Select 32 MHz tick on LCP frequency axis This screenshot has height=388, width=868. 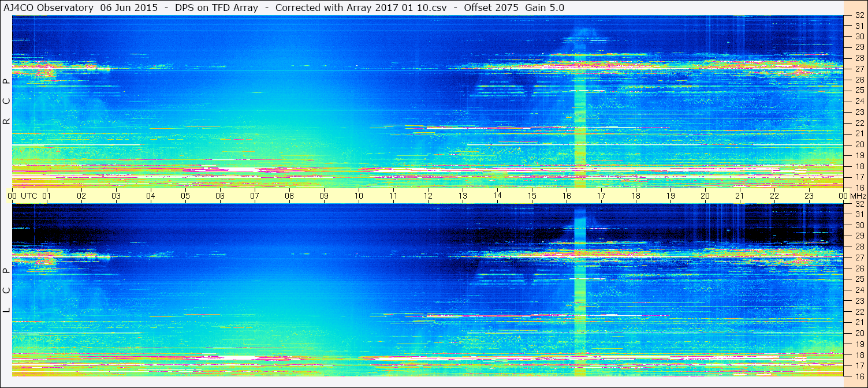click(x=859, y=204)
